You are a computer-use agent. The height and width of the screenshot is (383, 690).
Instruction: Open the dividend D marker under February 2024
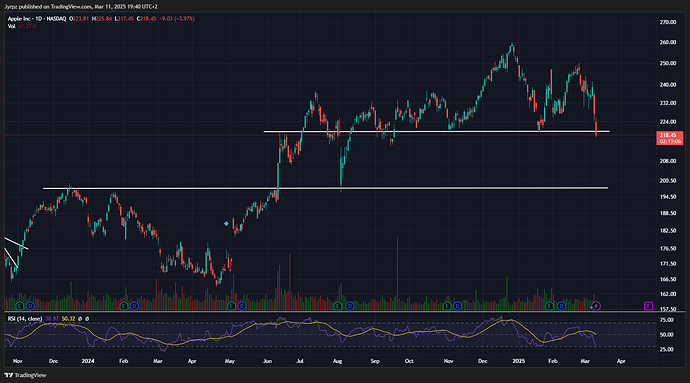(x=134, y=306)
